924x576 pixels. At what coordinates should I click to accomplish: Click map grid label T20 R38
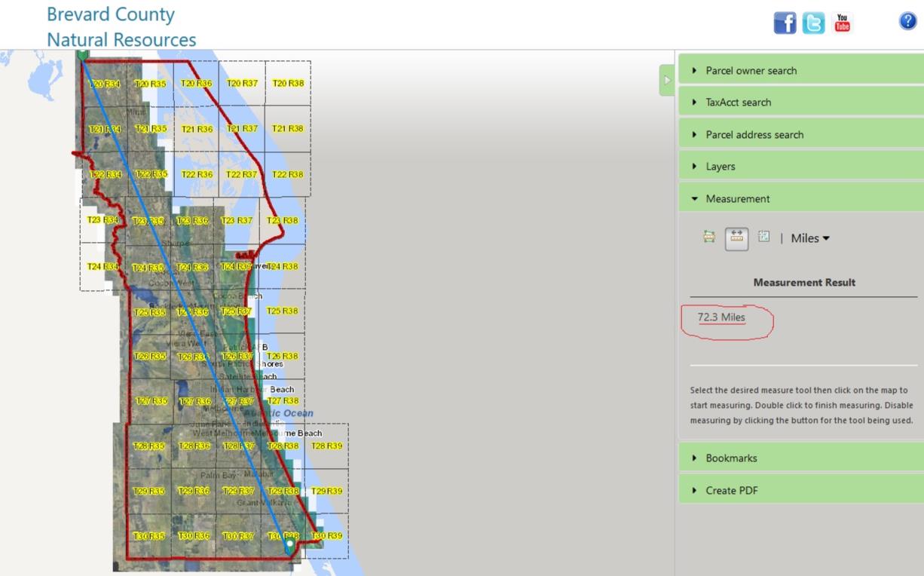288,83
